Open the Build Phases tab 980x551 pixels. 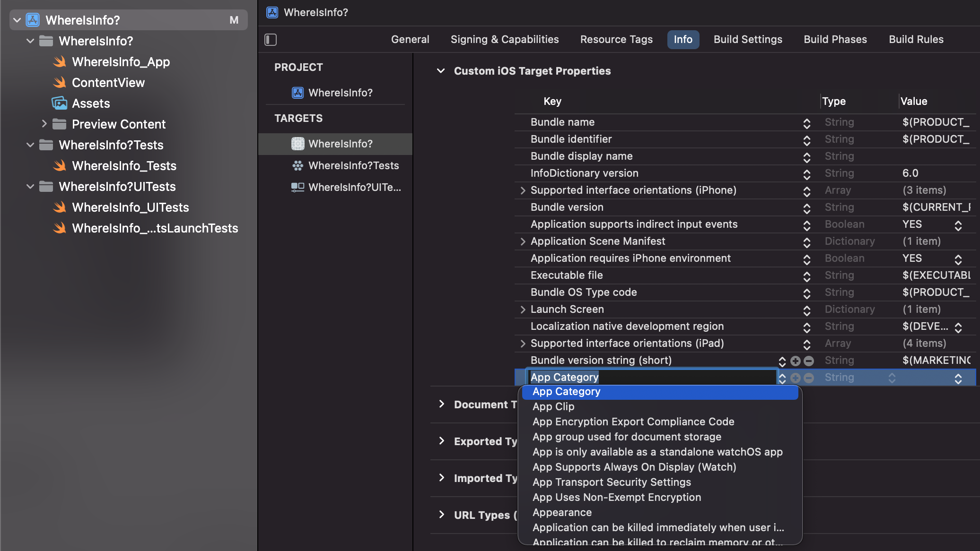[835, 40]
